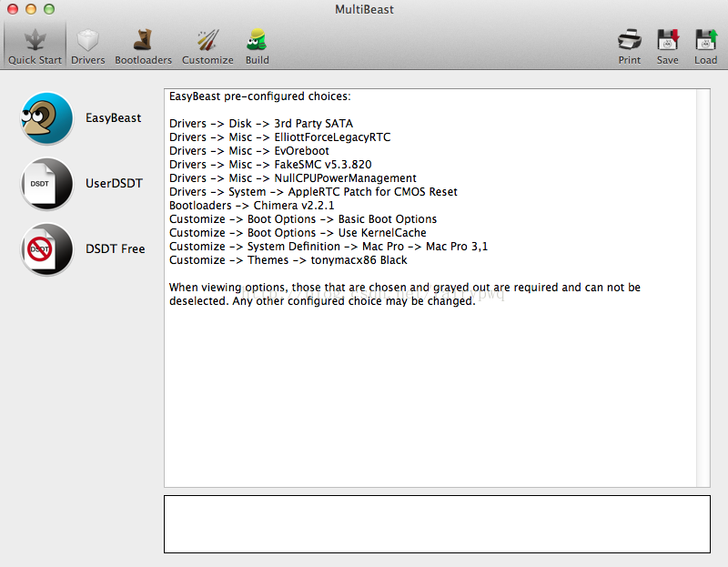Click the empty lower description box

[x=437, y=524]
